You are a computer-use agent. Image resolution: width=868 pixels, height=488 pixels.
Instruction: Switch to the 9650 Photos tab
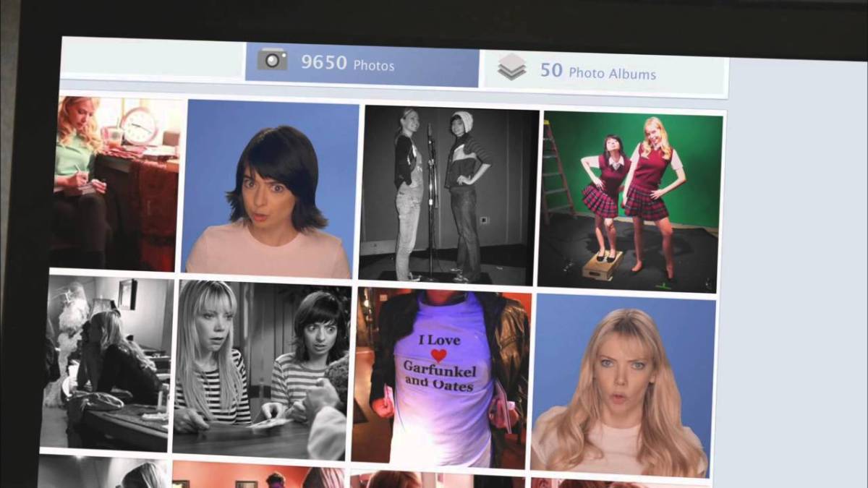[x=362, y=64]
